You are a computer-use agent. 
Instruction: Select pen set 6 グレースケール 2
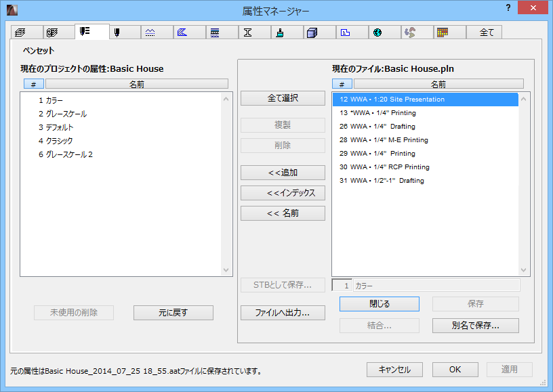pyautogui.click(x=121, y=154)
